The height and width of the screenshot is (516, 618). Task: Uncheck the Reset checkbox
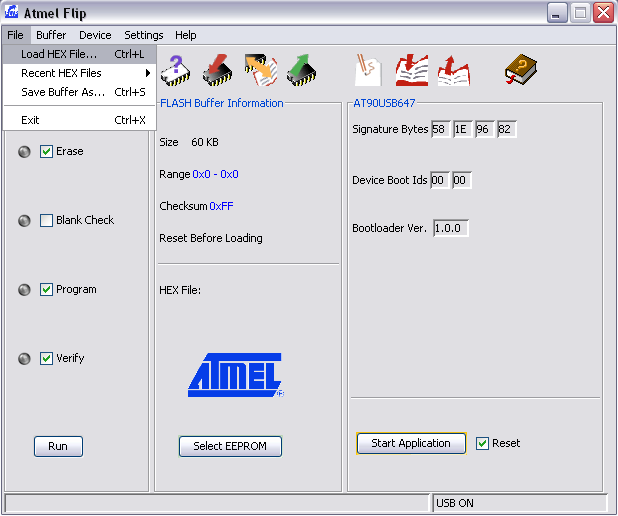click(x=482, y=443)
